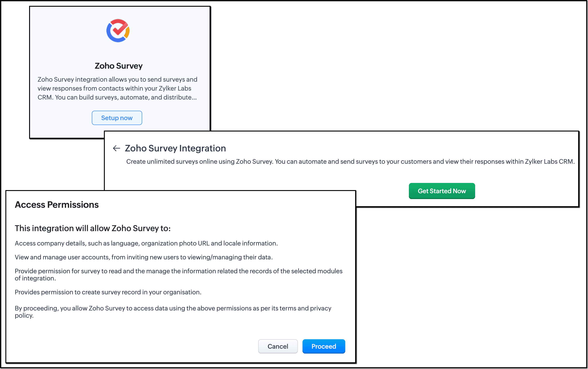
Task: Click the create survey record permission line
Action: tap(108, 292)
